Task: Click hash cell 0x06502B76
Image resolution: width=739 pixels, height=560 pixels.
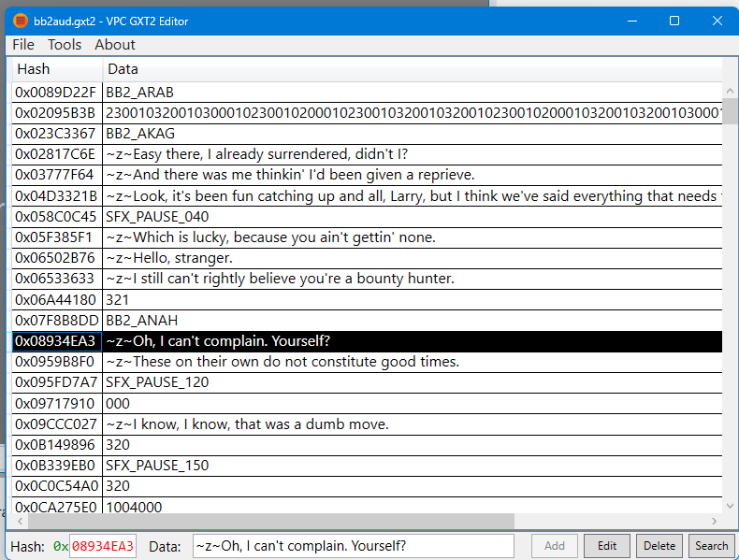Action: point(56,258)
